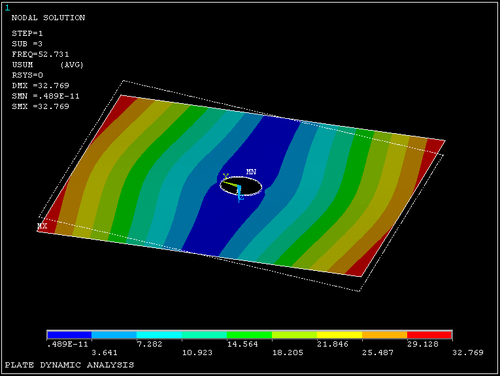Click the DMX =32.769 value line

(40, 85)
